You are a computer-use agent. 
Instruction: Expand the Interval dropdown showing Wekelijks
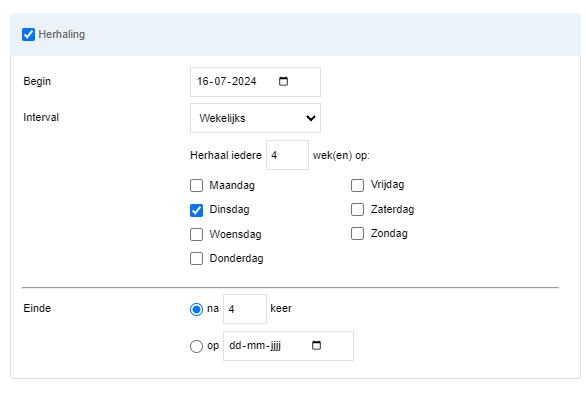point(255,118)
